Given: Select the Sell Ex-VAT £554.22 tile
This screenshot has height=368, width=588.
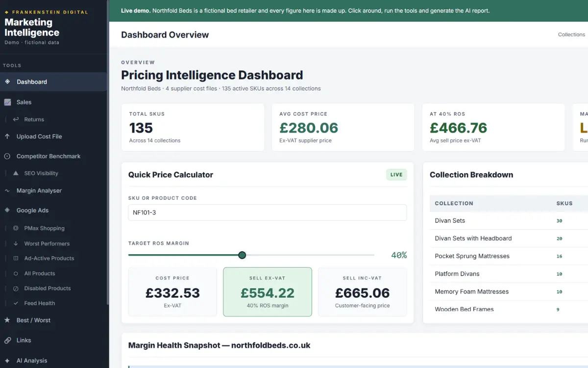Looking at the screenshot, I should point(268,292).
